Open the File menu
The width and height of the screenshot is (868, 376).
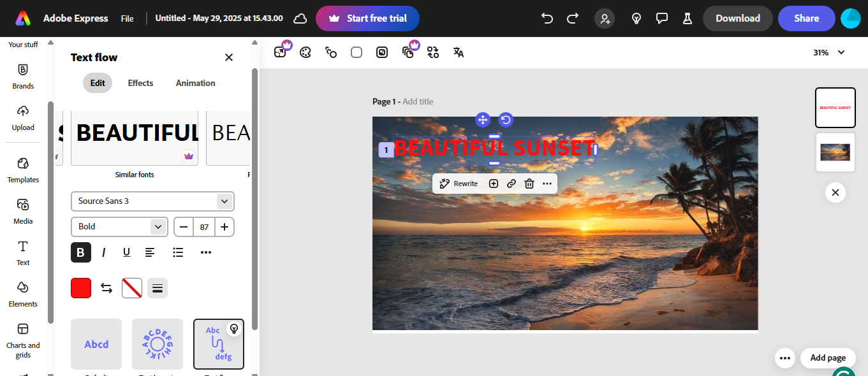coord(127,18)
